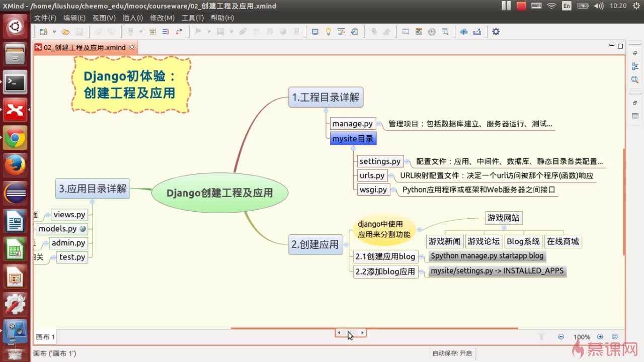Collapse the mysite目录 subtopics

click(x=353, y=148)
